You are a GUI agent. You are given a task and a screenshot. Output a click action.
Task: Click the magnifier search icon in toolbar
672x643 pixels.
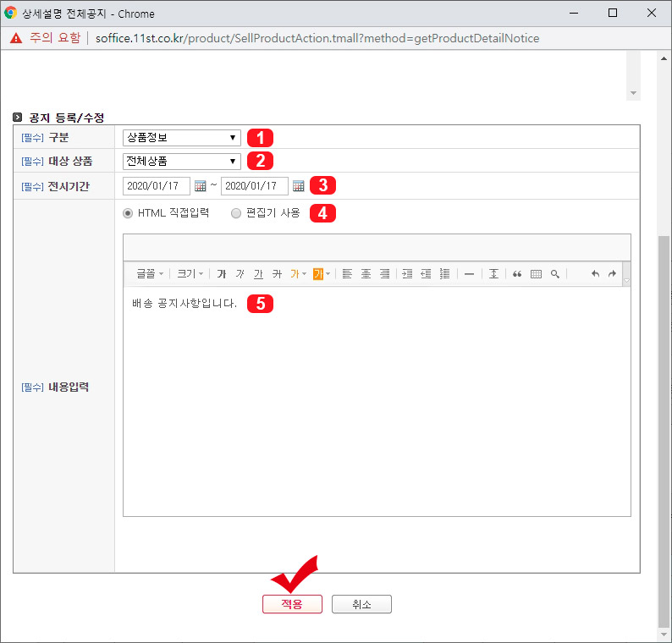click(x=555, y=274)
